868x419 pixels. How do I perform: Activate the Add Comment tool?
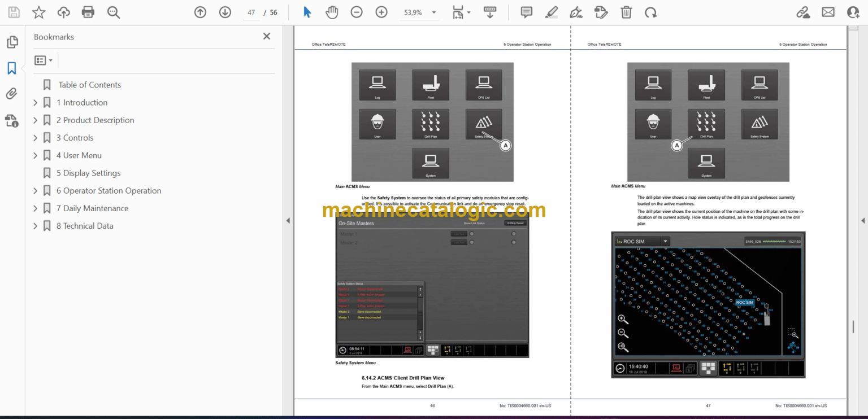point(526,12)
